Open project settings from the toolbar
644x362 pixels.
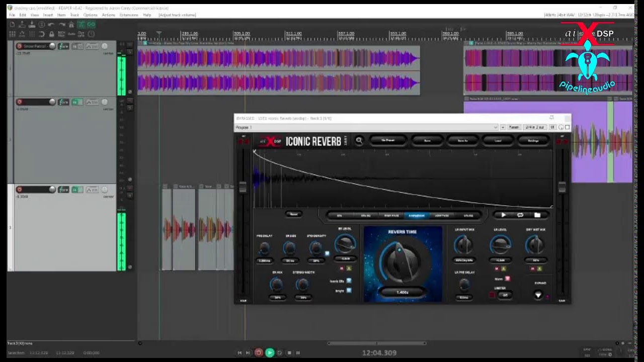(x=41, y=25)
